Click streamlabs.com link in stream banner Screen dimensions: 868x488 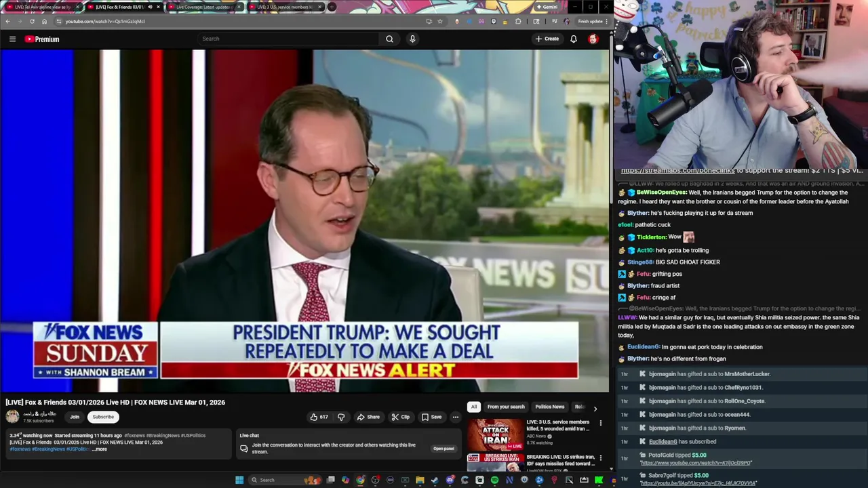[677, 171]
